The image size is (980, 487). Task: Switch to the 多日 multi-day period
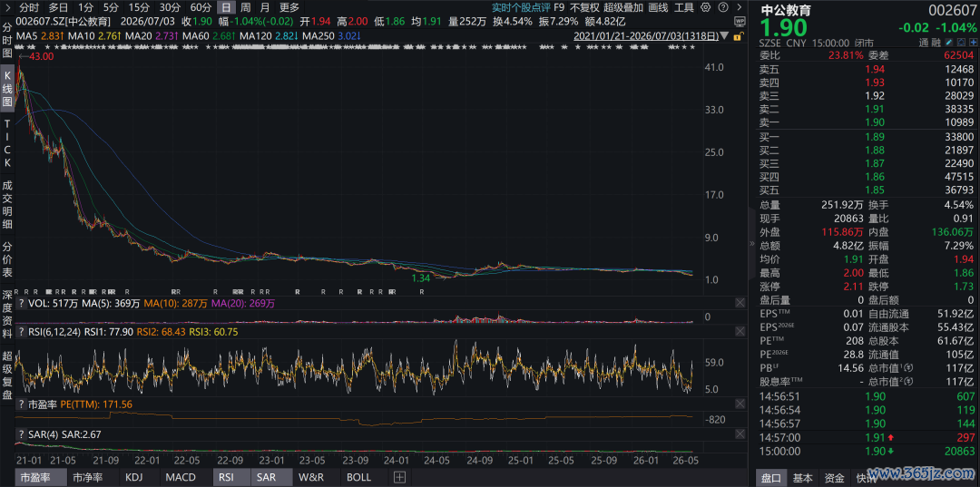tap(59, 8)
